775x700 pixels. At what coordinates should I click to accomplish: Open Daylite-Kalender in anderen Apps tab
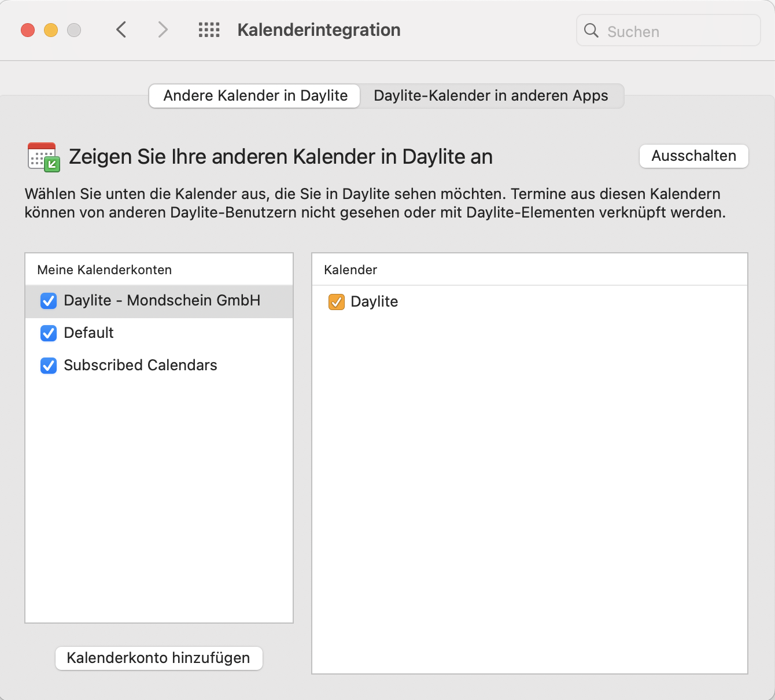pos(490,95)
